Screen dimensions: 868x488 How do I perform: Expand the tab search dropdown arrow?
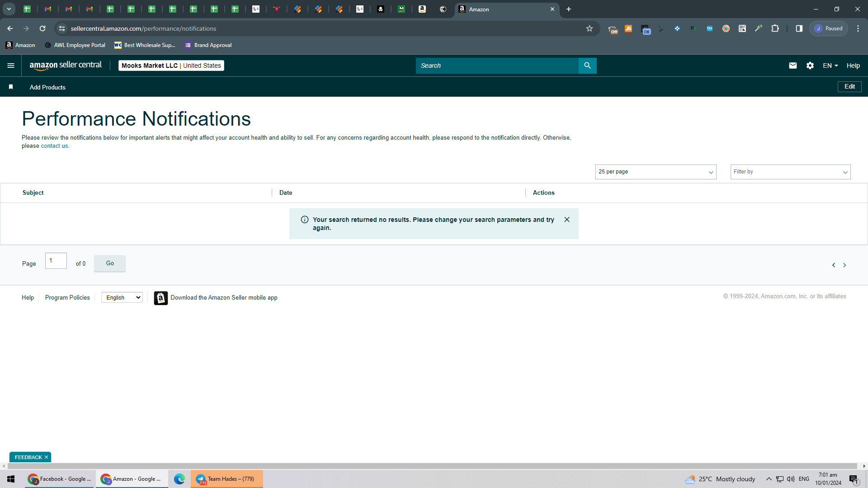[x=9, y=9]
